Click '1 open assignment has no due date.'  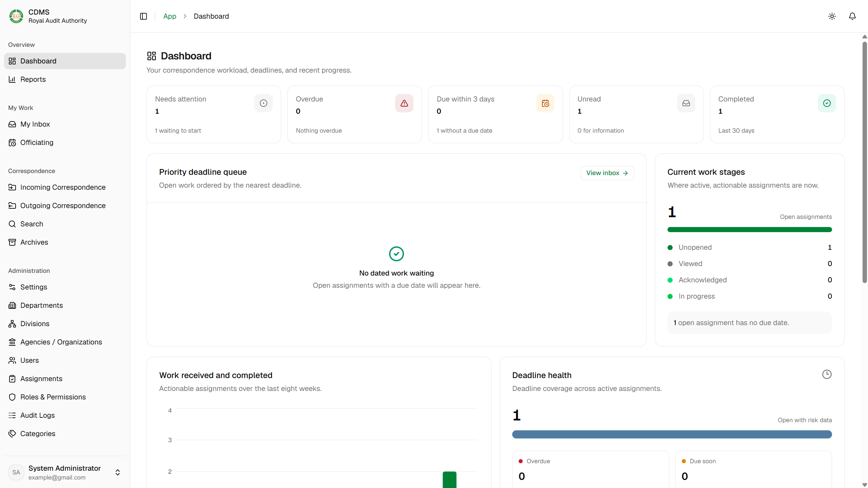750,323
